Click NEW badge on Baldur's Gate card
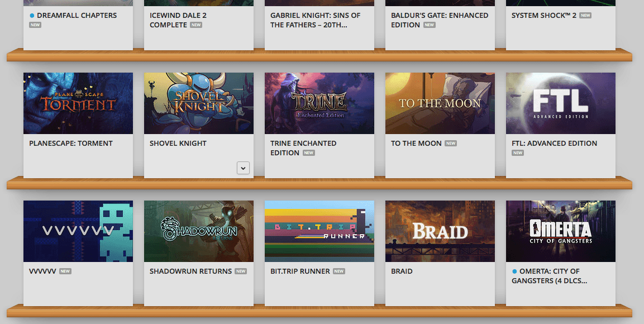This screenshot has height=324, width=644. (x=429, y=25)
